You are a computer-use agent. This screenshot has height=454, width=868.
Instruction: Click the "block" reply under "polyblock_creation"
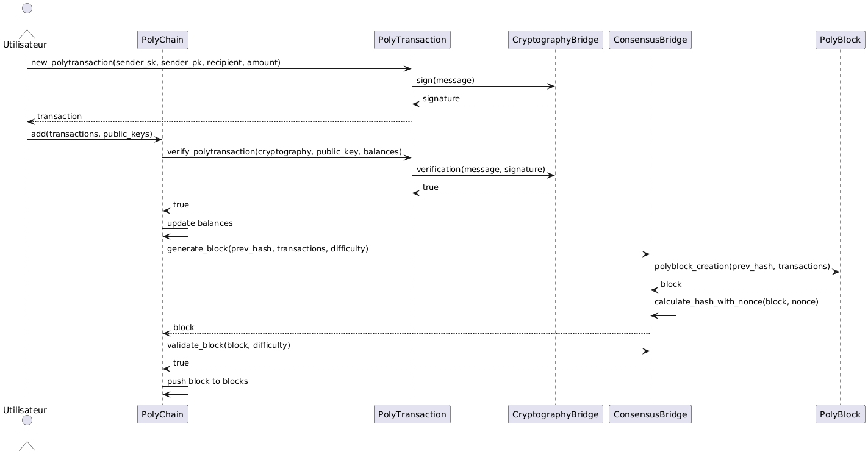[671, 284]
